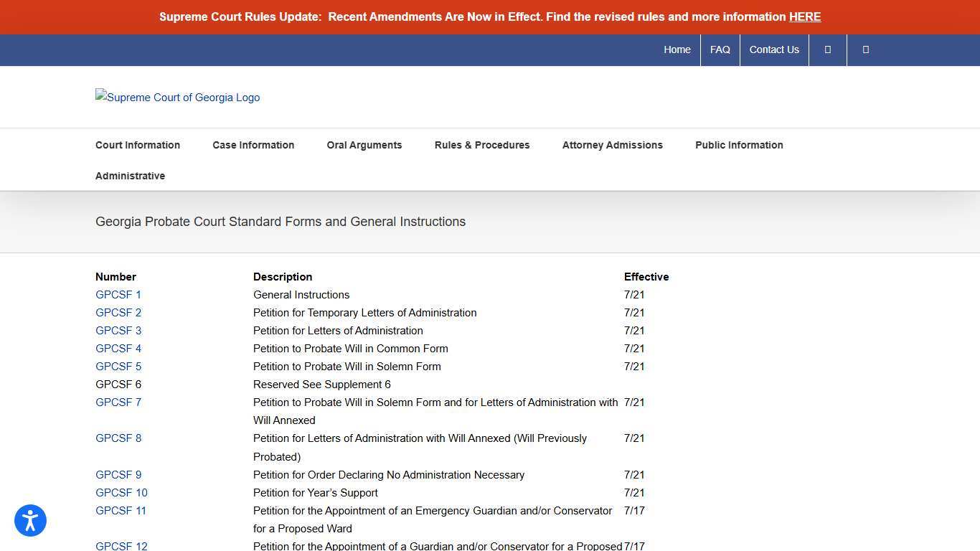Open the Administrative menu item
The height and width of the screenshot is (551, 980).
point(130,176)
